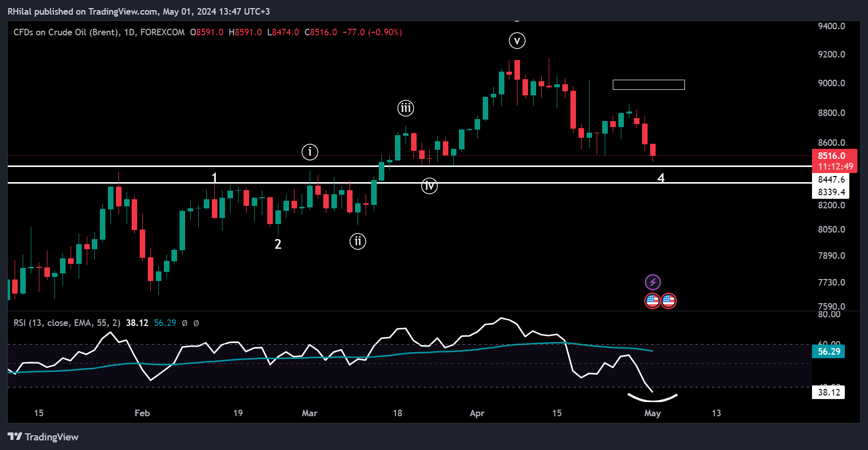This screenshot has width=868, height=450.
Task: Click the close value C8516.0
Action: pos(321,32)
